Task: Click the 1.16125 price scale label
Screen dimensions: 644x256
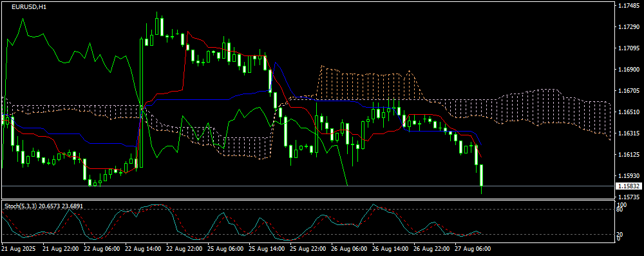Action: tap(629, 154)
